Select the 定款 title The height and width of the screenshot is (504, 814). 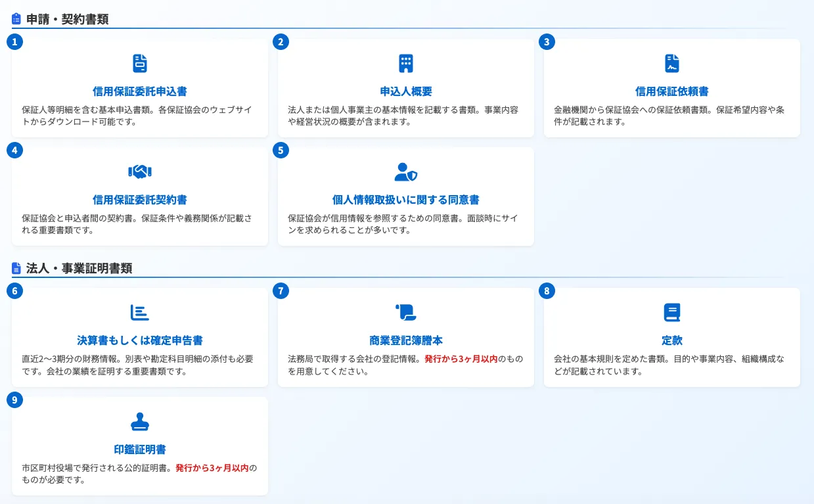point(672,340)
